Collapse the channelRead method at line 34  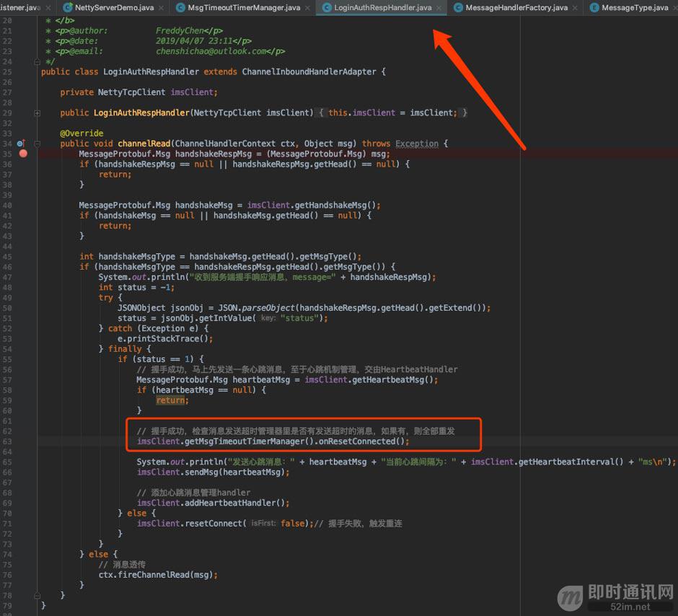point(38,144)
